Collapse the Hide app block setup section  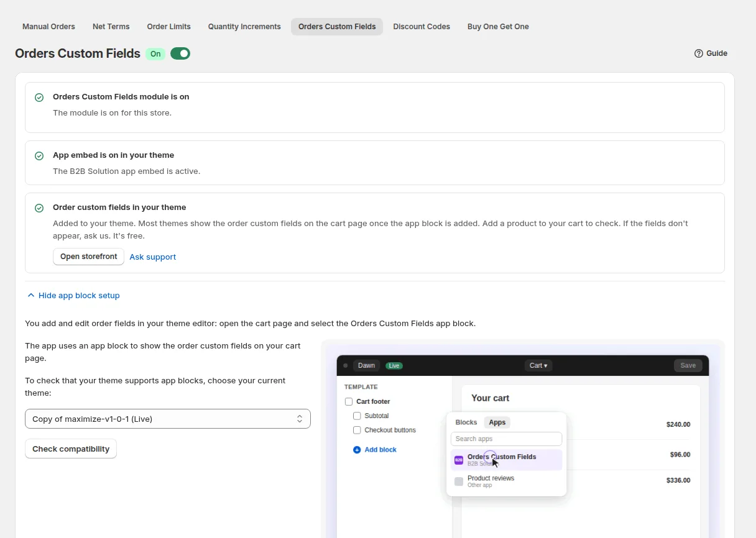click(73, 296)
